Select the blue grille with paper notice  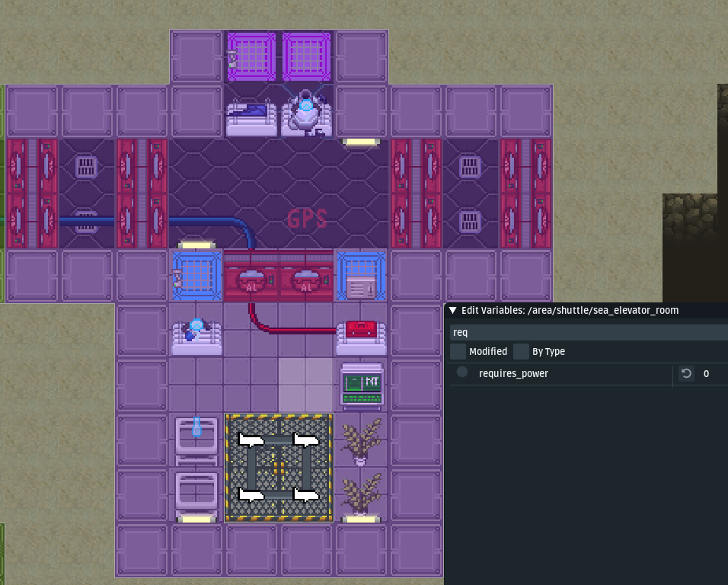[362, 277]
